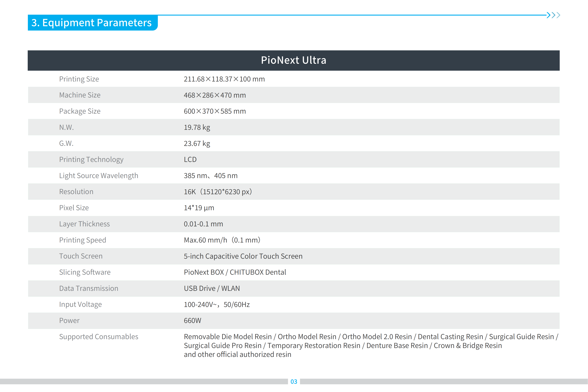
Task: Click the G.W. row label
Action: (x=66, y=144)
